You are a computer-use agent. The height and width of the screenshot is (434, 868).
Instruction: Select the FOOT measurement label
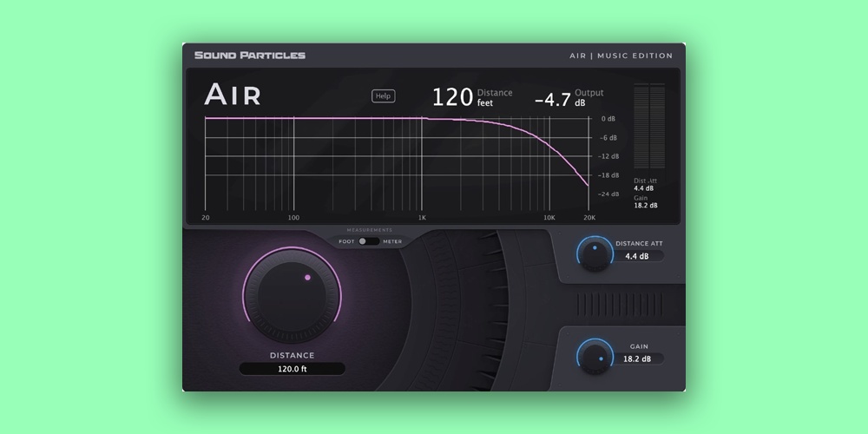[x=347, y=241]
